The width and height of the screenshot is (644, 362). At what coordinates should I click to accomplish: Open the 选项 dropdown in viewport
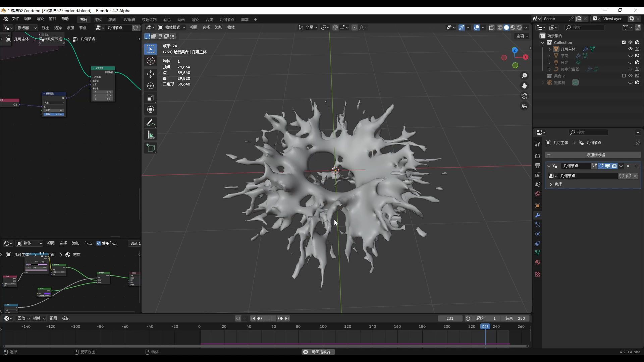coord(522,36)
